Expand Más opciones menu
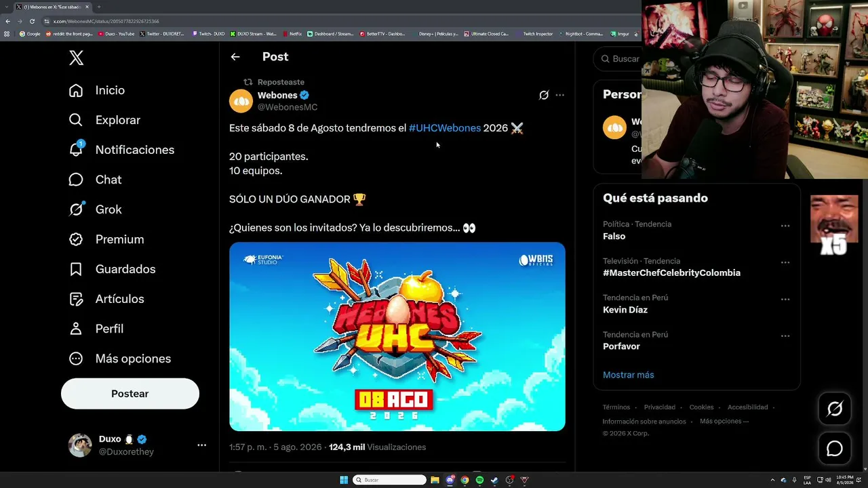This screenshot has height=488, width=868. tap(119, 359)
